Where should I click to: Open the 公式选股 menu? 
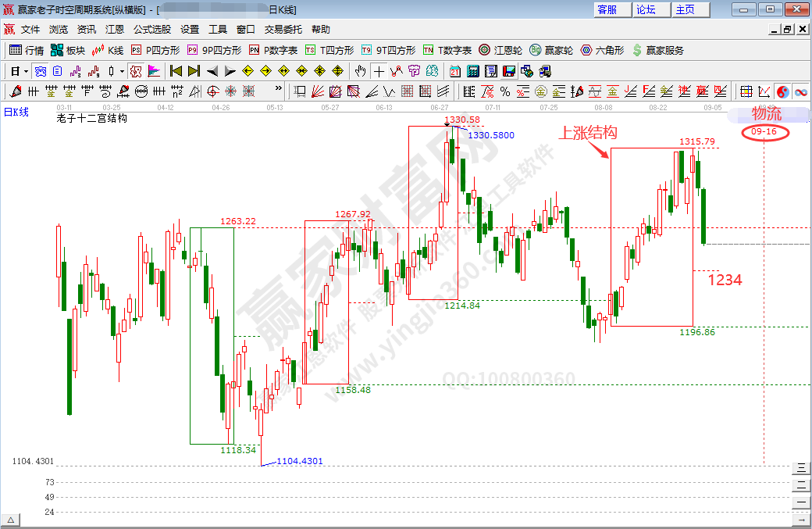point(152,29)
